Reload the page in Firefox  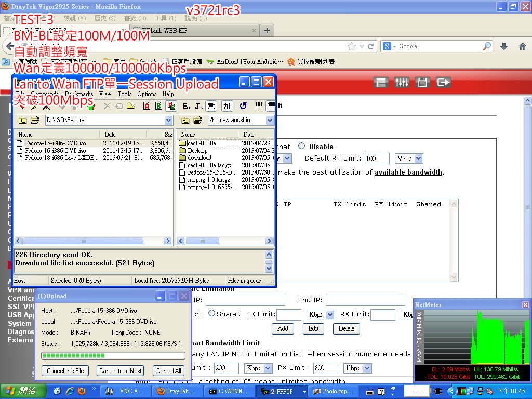pos(371,46)
